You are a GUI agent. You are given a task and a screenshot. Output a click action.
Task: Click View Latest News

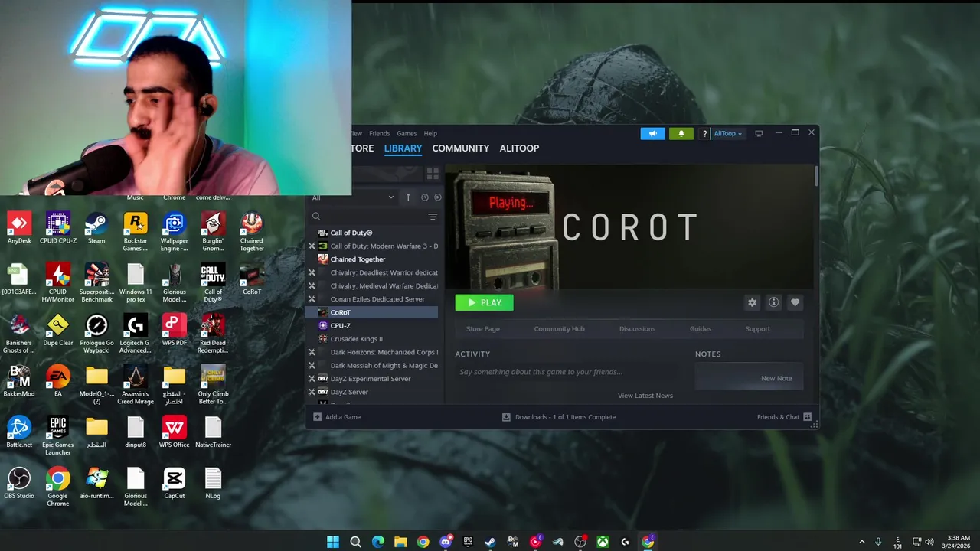(x=645, y=396)
